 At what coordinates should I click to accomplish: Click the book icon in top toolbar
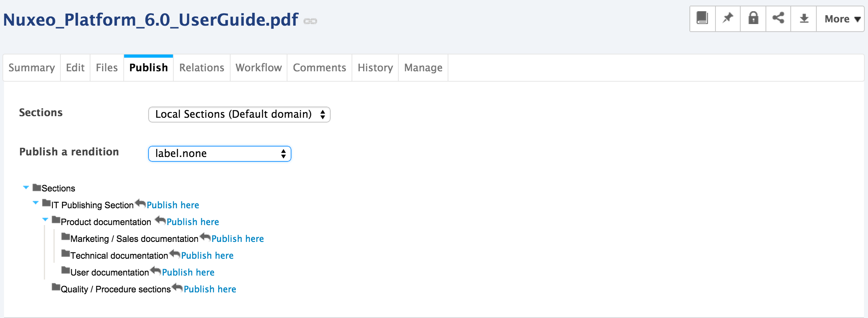[702, 18]
